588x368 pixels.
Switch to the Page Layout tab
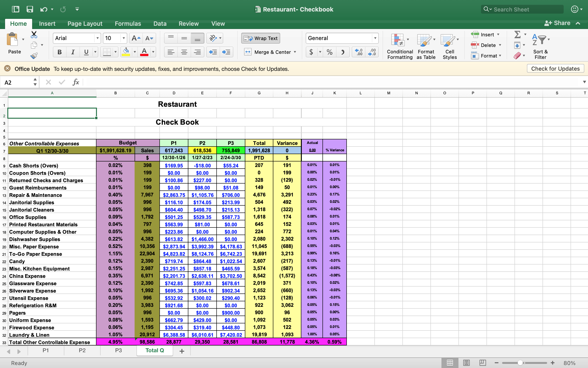(85, 24)
